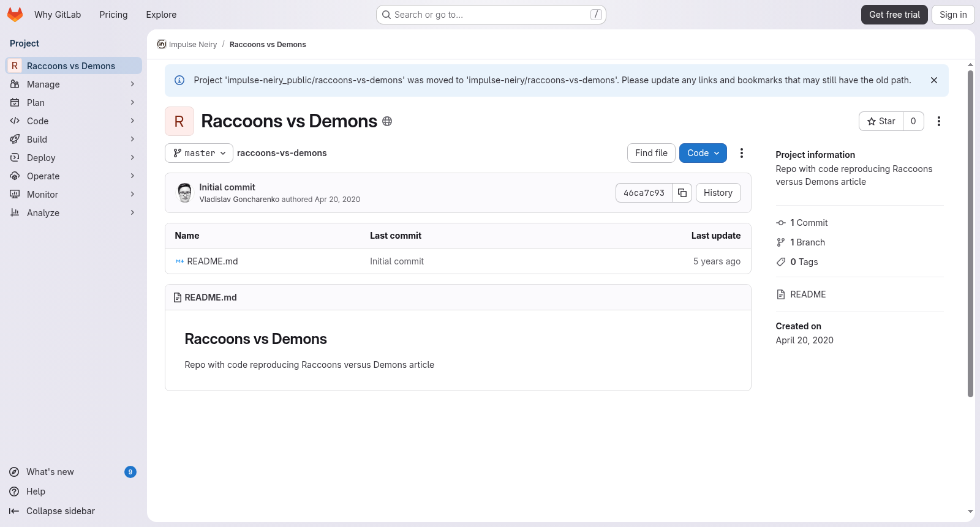Click the search magnifier icon
This screenshot has width=980, height=527.
coord(386,15)
